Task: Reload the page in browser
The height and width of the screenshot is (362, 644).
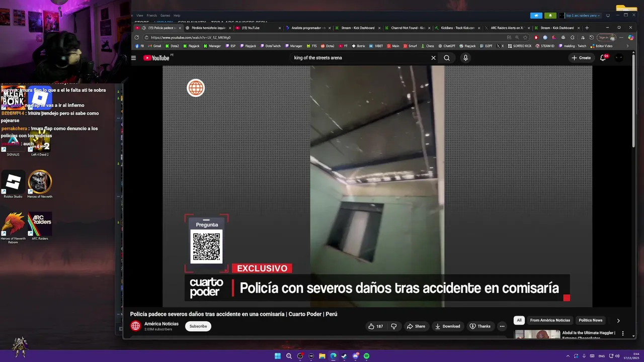Action: coord(136,37)
